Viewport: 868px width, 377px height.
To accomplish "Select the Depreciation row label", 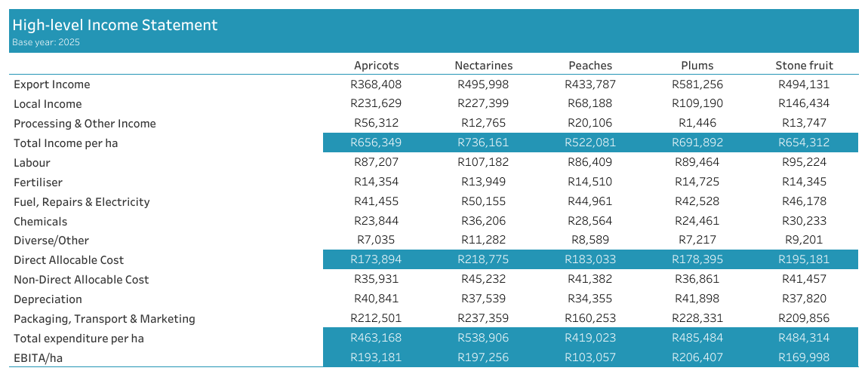I will click(x=48, y=299).
